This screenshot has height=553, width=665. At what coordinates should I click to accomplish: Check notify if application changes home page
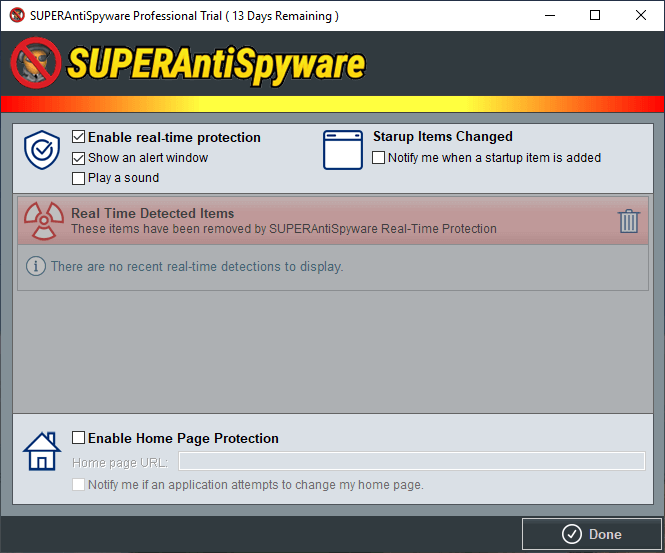(x=78, y=484)
